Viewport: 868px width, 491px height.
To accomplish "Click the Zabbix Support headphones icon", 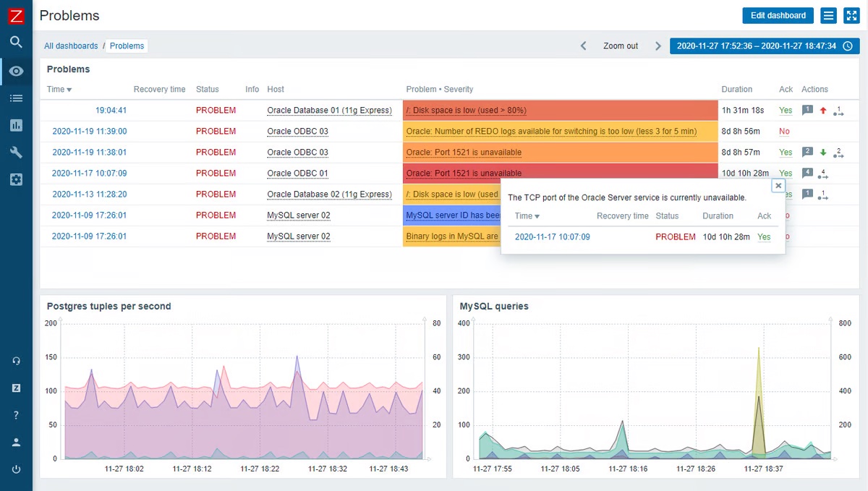I will (x=16, y=360).
